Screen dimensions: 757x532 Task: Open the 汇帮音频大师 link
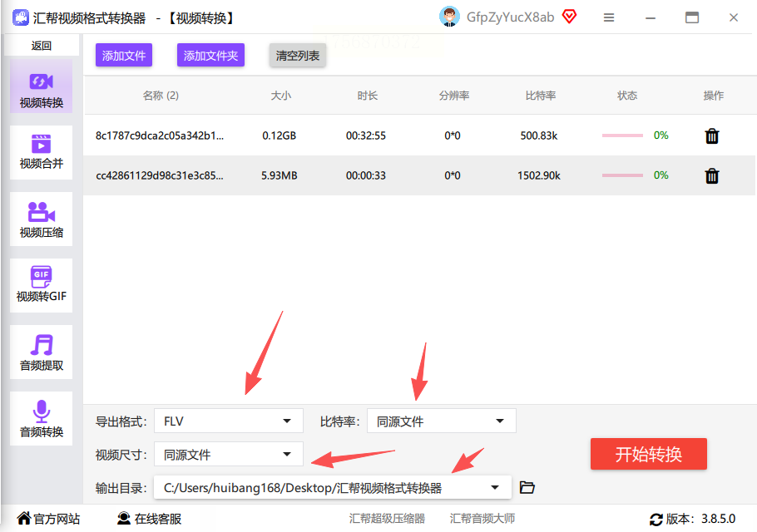pos(482,519)
